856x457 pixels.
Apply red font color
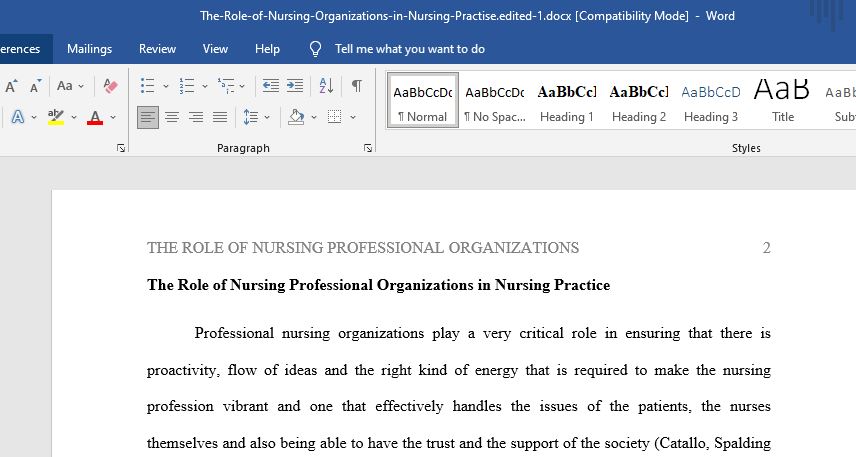(x=95, y=117)
